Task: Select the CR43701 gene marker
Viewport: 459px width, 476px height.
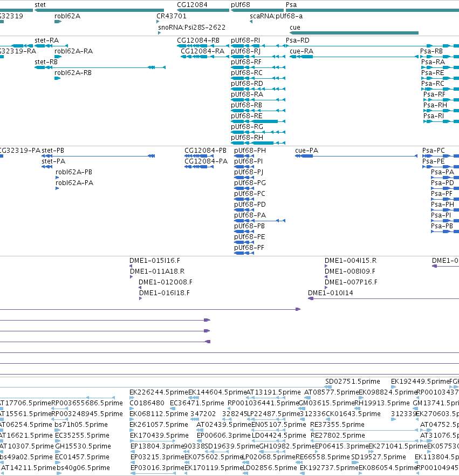Action: coord(157,22)
